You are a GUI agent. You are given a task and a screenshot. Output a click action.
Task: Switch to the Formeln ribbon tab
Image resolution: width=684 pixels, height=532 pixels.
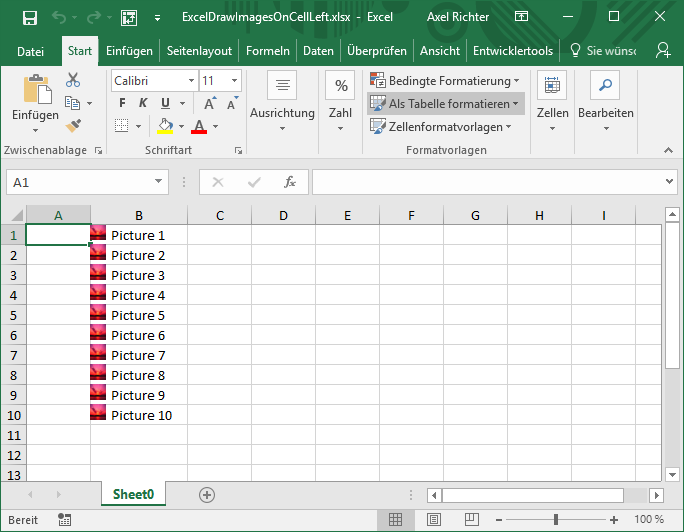(x=267, y=51)
